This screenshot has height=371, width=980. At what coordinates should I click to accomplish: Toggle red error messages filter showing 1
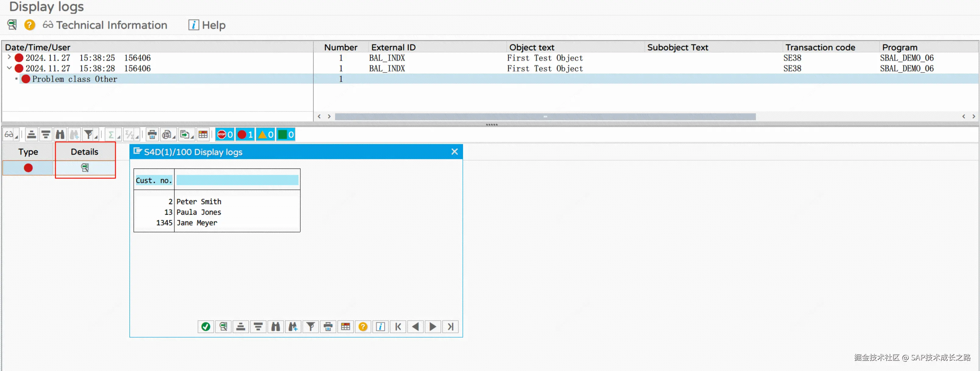pyautogui.click(x=245, y=134)
